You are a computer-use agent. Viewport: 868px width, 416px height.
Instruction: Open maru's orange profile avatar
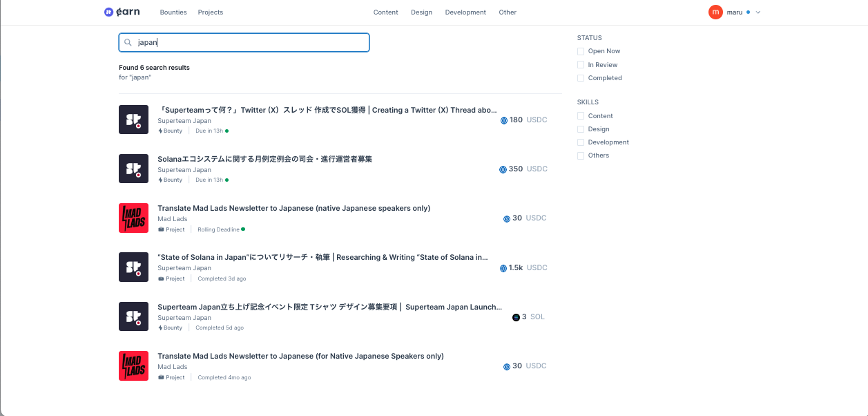tap(715, 12)
